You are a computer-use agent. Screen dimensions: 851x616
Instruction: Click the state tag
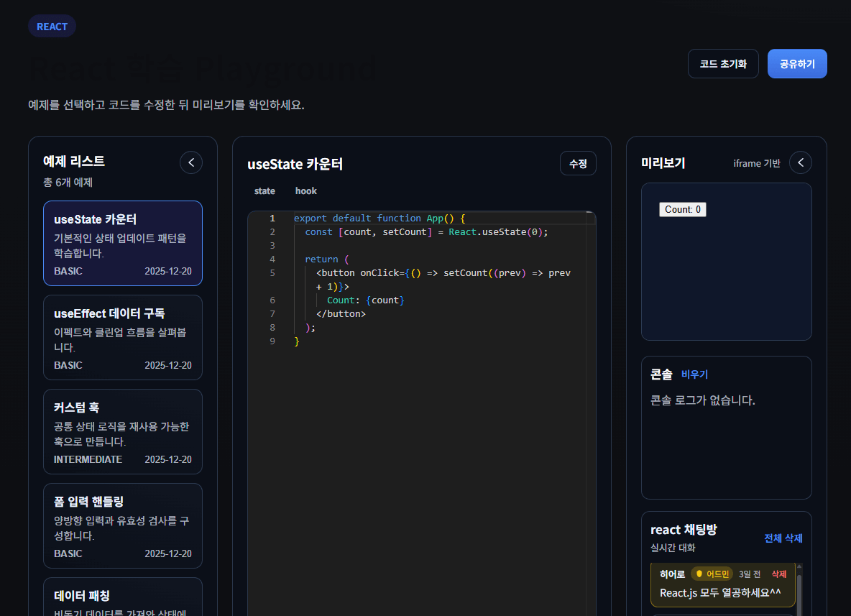pyautogui.click(x=264, y=191)
